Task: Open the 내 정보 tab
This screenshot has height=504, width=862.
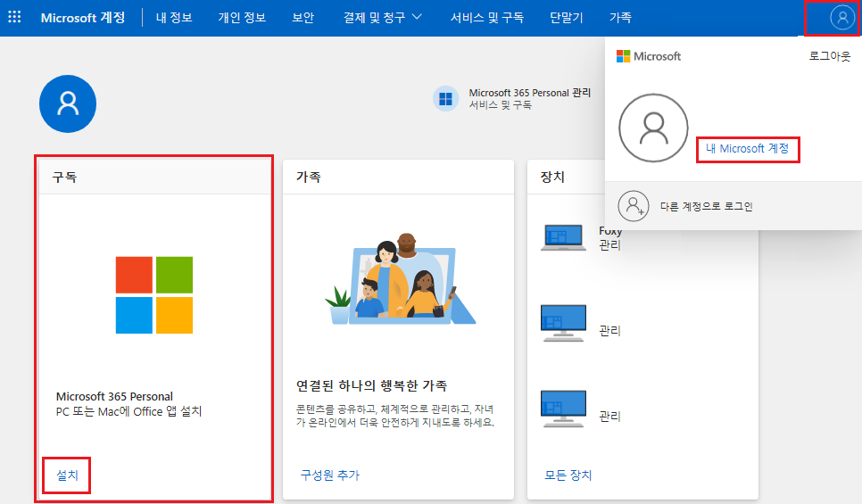Action: 174,18
